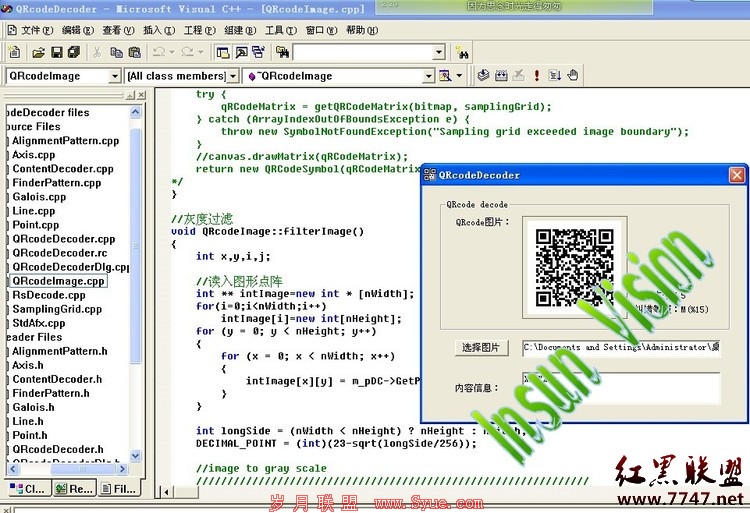Select AlignmentPattern.cpp in file tree
Viewport: 750px width, 513px height.
66,141
